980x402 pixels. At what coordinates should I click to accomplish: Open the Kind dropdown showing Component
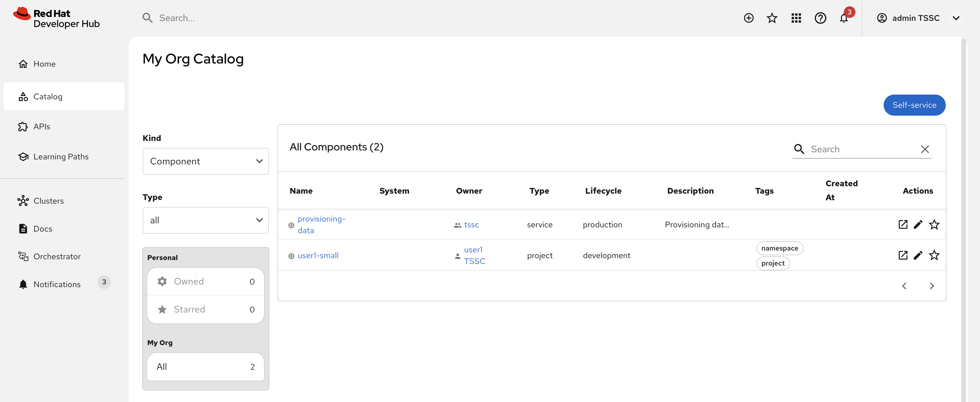click(205, 161)
